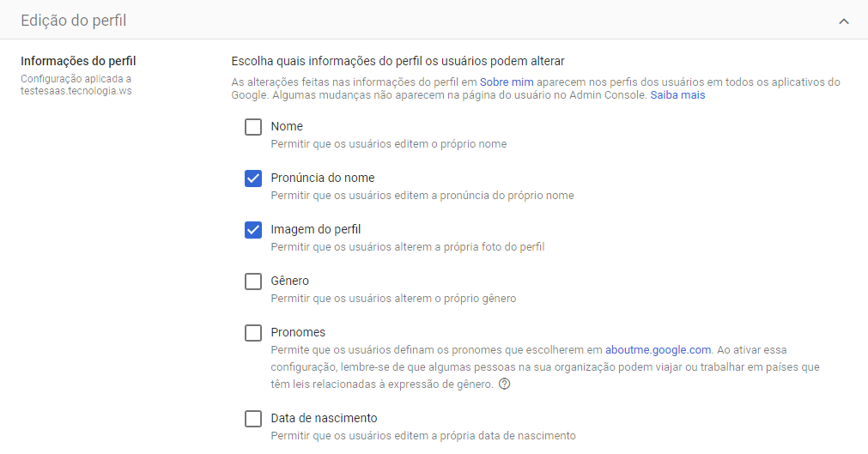The width and height of the screenshot is (868, 454).
Task: Click the testesaas.tecnologia.ws domain text
Action: (x=76, y=91)
